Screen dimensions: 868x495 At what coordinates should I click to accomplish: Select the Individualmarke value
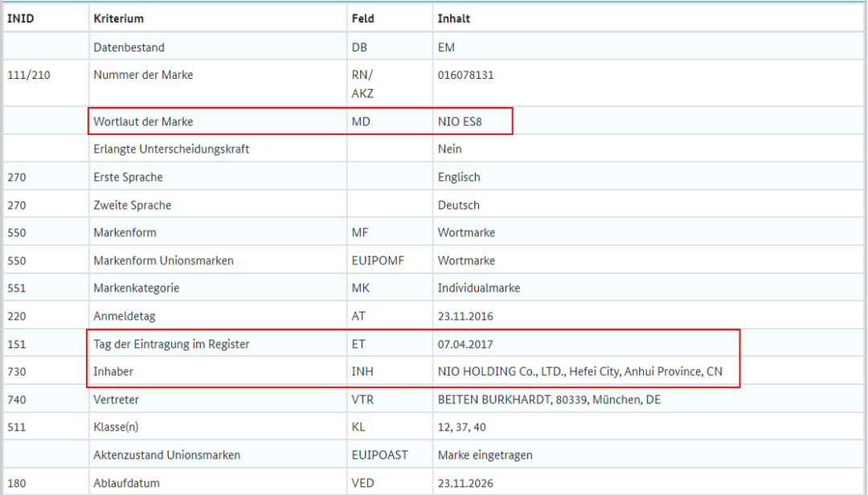click(479, 288)
